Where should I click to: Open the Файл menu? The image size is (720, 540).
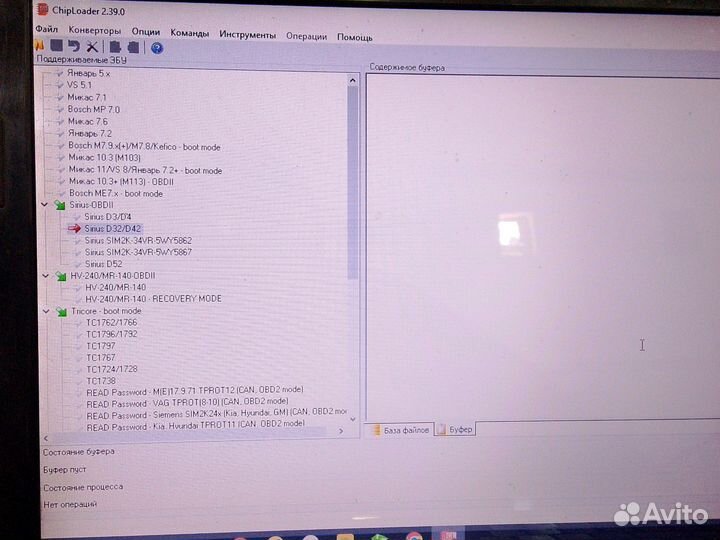[x=46, y=31]
